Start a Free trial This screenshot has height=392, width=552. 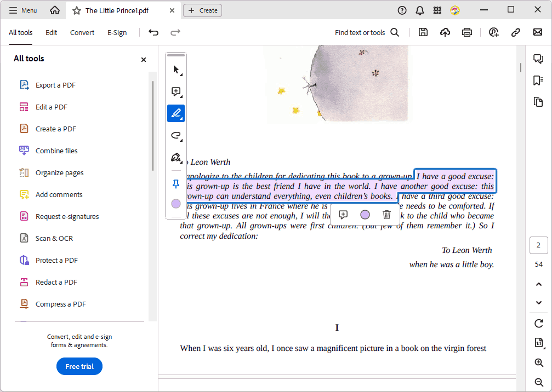(x=79, y=366)
